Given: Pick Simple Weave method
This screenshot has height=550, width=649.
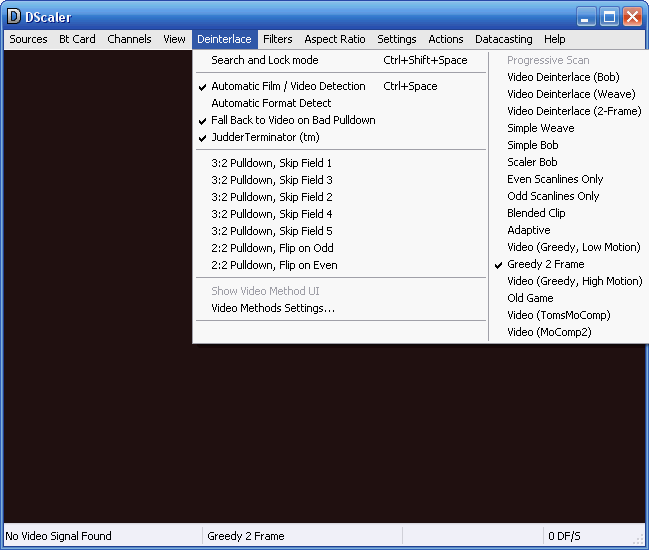Looking at the screenshot, I should [569, 128].
